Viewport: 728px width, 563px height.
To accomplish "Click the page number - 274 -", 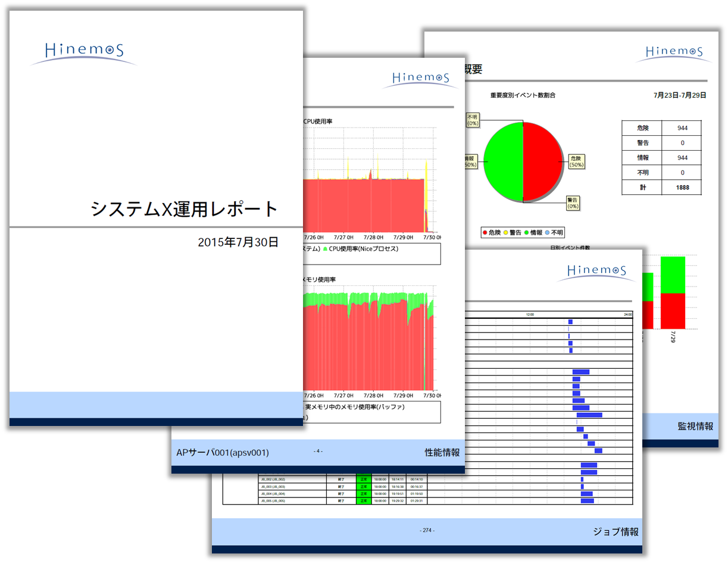I will coord(427,530).
